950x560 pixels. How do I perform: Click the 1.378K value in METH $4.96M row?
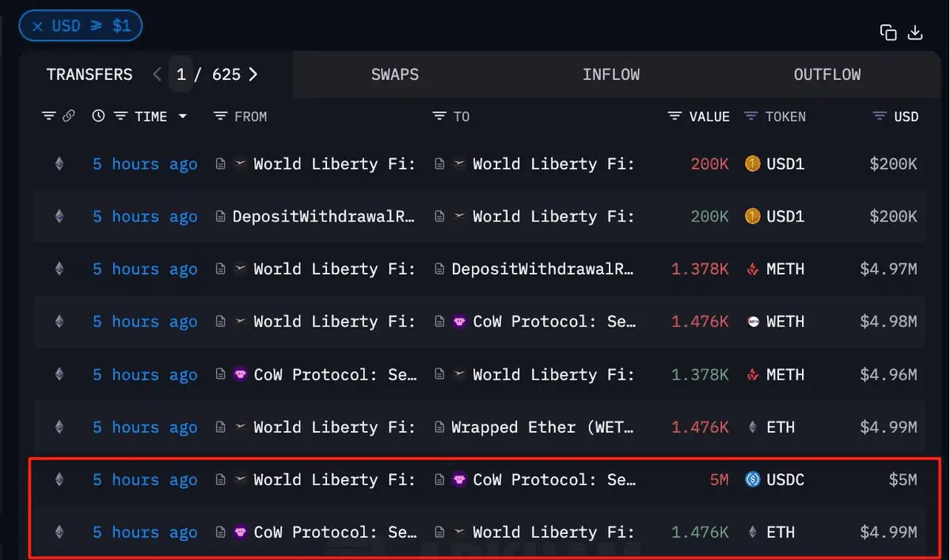point(700,374)
